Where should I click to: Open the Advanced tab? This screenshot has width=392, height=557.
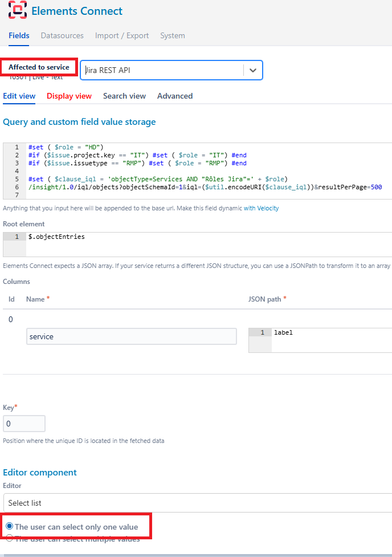pyautogui.click(x=175, y=96)
